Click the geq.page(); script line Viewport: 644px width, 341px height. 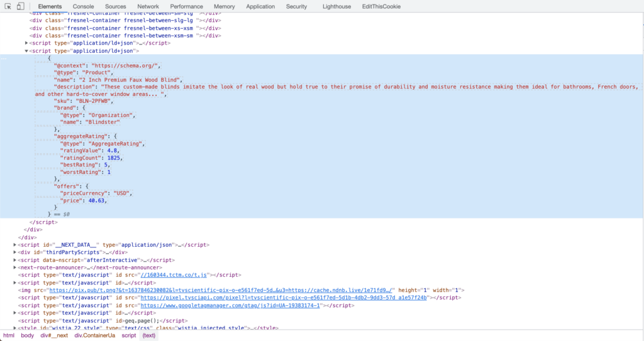coord(103,321)
